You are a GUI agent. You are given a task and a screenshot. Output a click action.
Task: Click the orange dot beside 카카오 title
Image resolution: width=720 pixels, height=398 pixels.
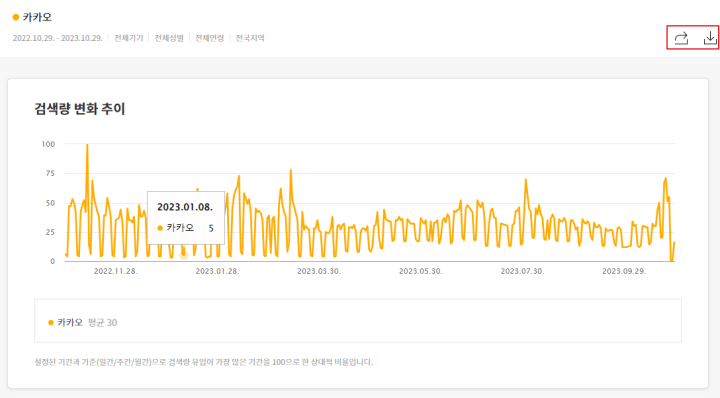16,17
